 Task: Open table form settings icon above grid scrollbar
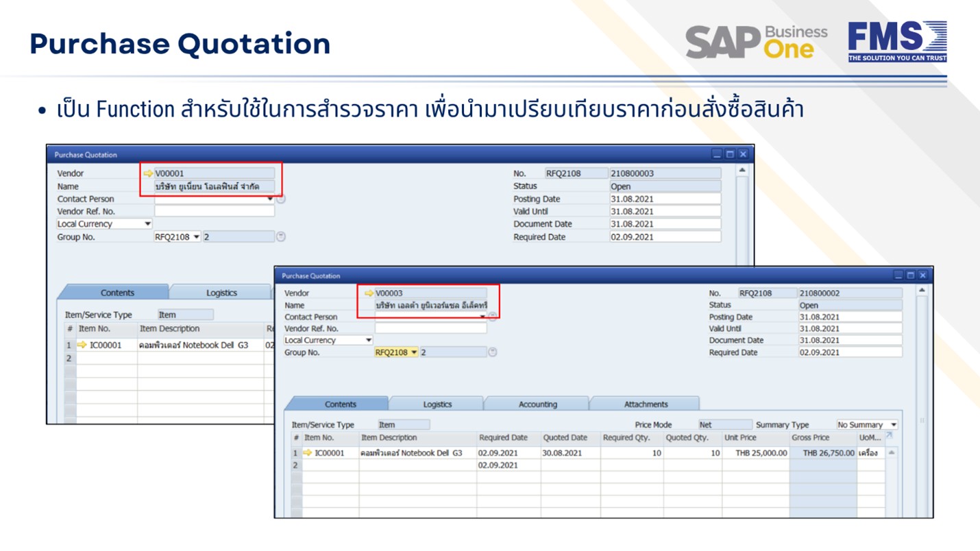[x=889, y=436]
